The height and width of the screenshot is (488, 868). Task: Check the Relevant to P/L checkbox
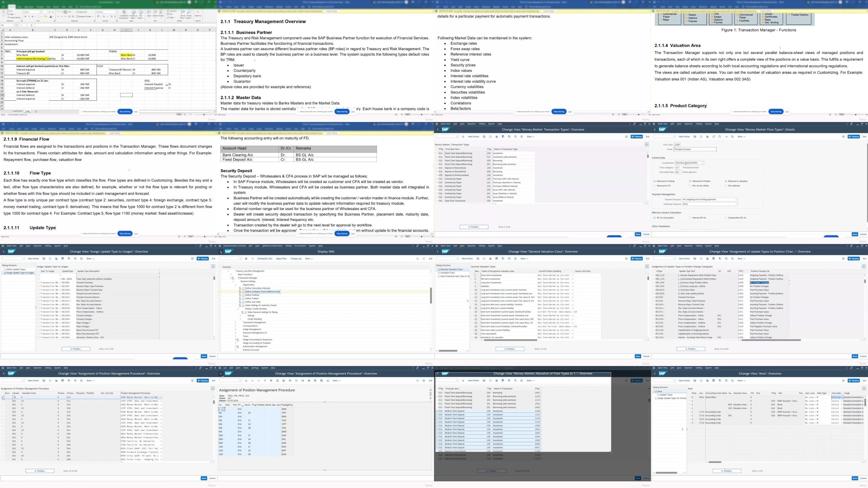pyautogui.click(x=654, y=186)
